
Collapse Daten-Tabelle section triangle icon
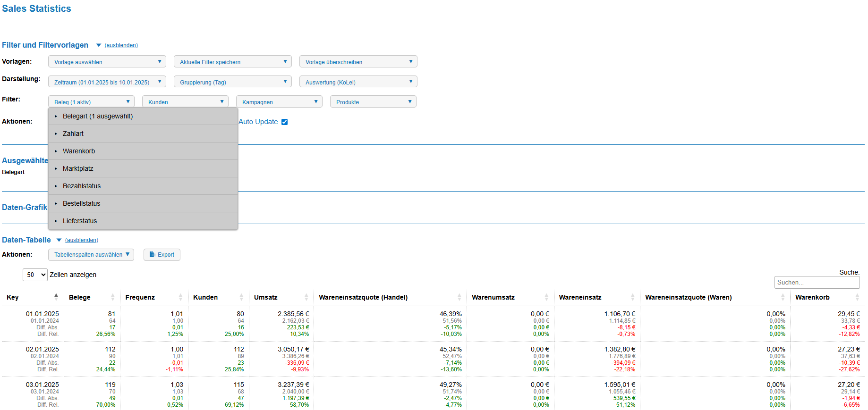[59, 240]
